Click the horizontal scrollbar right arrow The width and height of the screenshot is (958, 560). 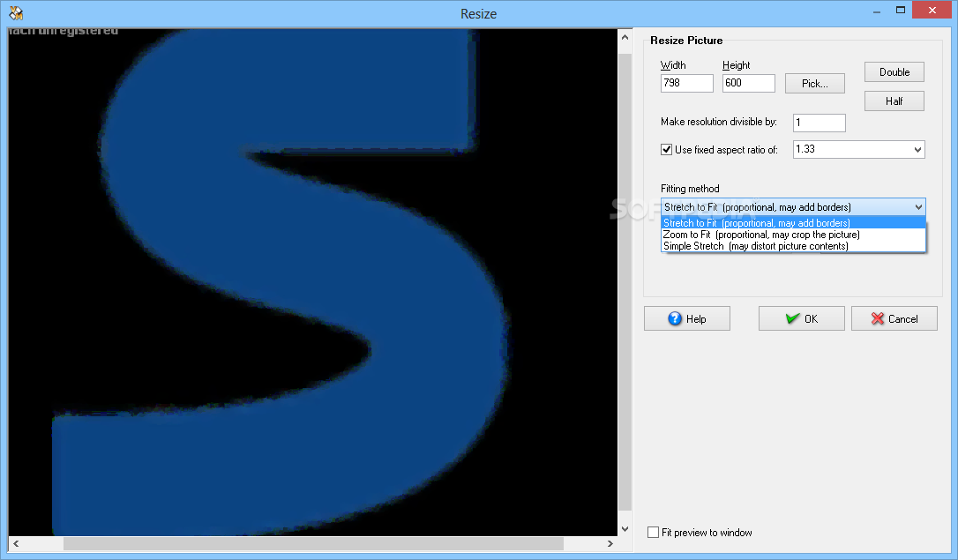click(610, 543)
